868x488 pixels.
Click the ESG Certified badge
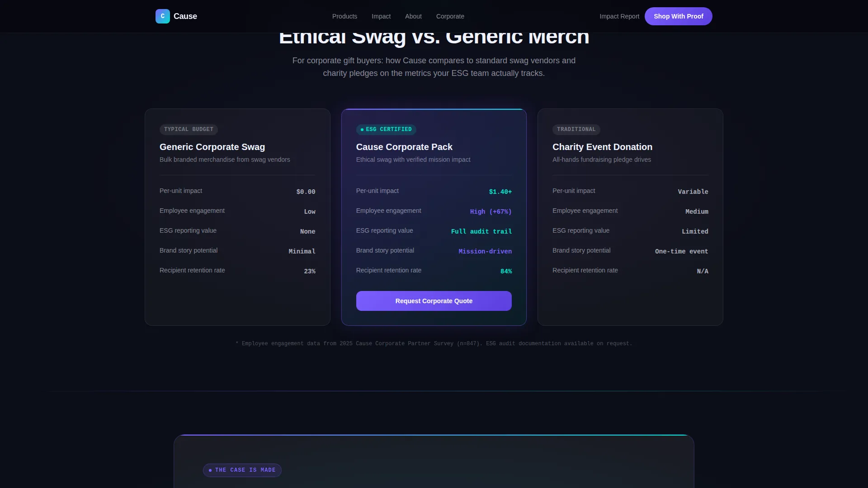coord(386,129)
